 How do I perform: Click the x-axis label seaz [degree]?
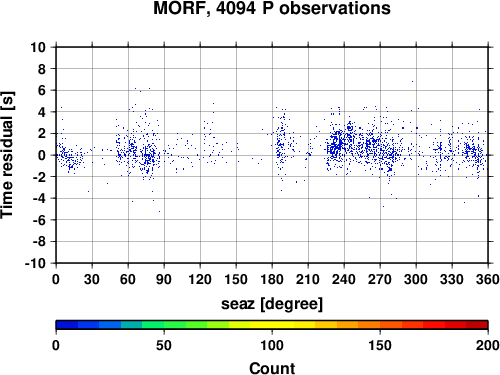(x=272, y=304)
